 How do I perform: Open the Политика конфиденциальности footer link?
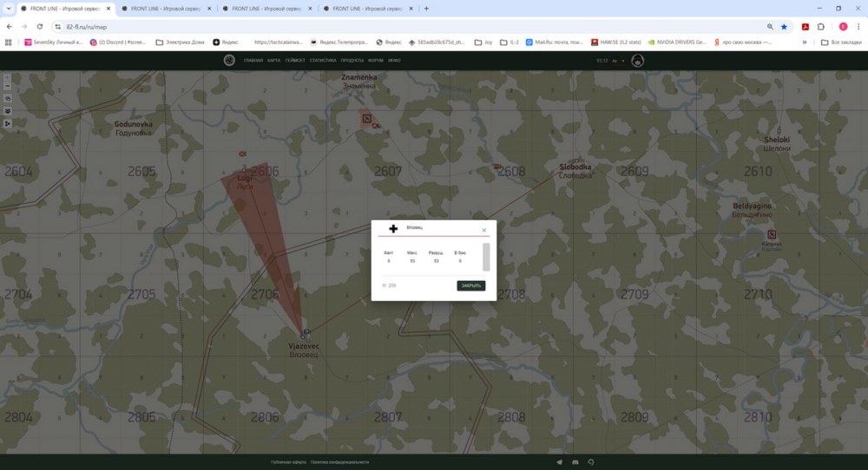pyautogui.click(x=339, y=462)
